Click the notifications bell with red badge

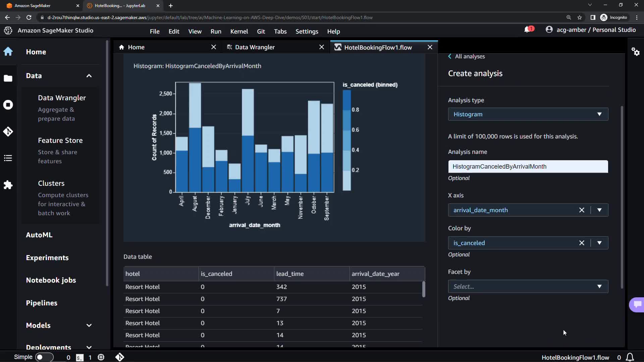(x=528, y=30)
